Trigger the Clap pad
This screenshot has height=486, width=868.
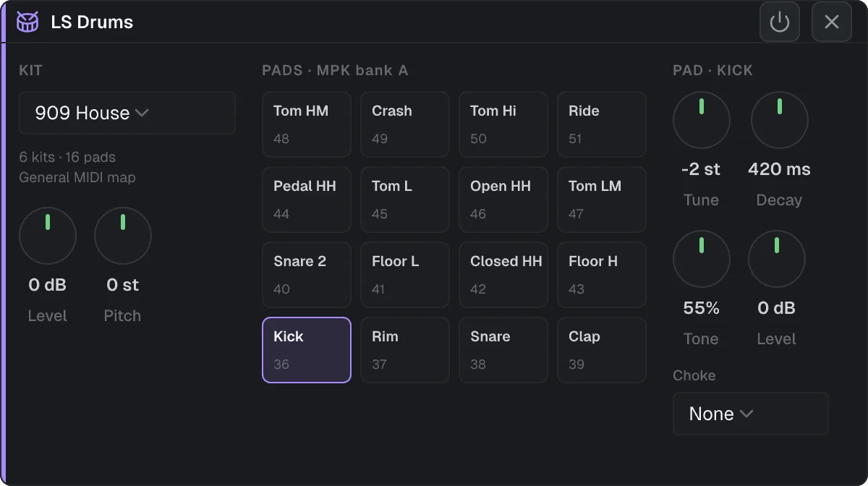point(602,350)
